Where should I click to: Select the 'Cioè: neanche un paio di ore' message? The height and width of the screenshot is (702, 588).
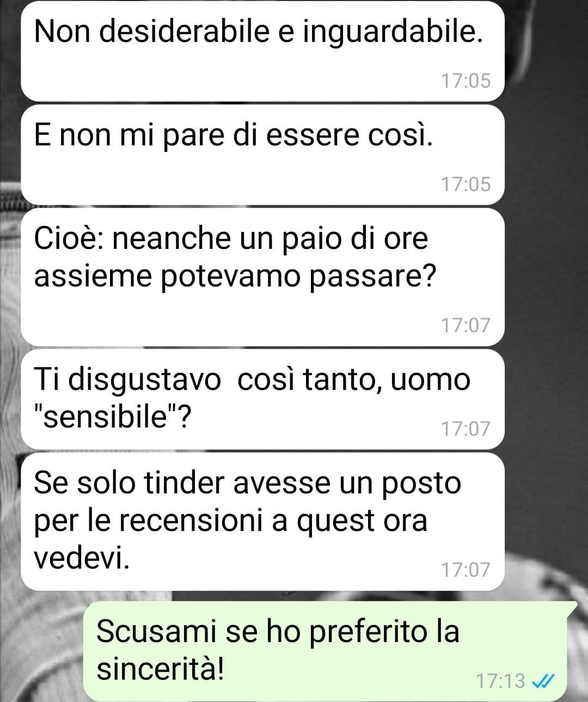pyautogui.click(x=263, y=277)
